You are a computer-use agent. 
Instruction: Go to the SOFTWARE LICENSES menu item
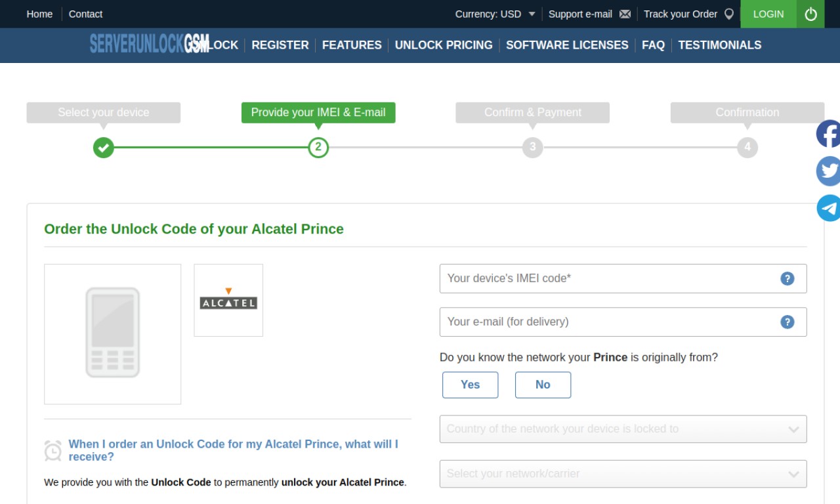tap(567, 45)
